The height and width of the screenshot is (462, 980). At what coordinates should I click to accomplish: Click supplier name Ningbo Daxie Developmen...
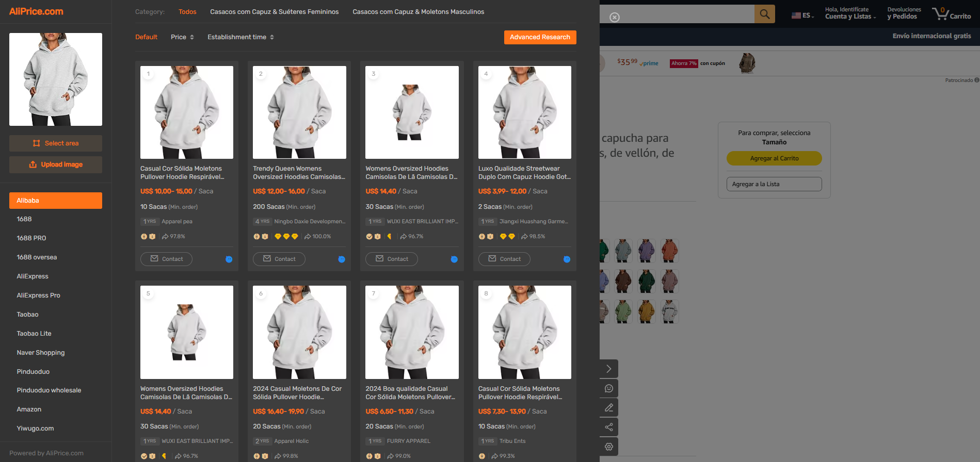point(310,222)
